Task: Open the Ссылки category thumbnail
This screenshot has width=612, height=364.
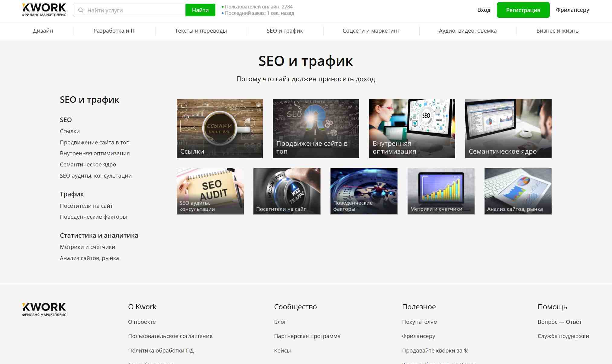Action: [220, 128]
